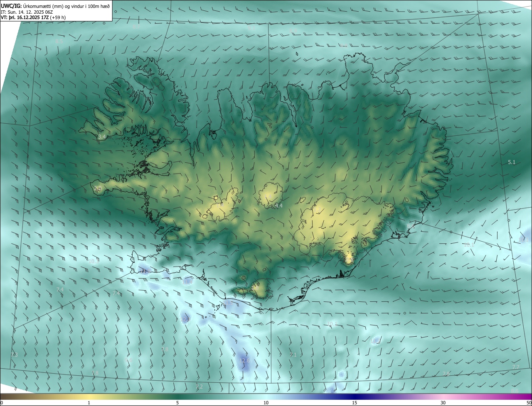Select the 5 tick label on the colour scale
This screenshot has width=532, height=406.
[x=177, y=403]
